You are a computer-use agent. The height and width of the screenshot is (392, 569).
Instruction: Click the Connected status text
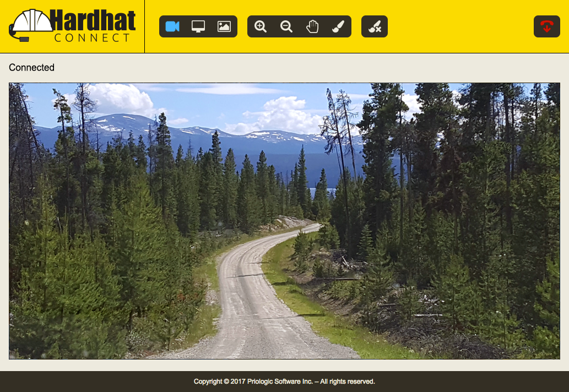[x=31, y=68]
